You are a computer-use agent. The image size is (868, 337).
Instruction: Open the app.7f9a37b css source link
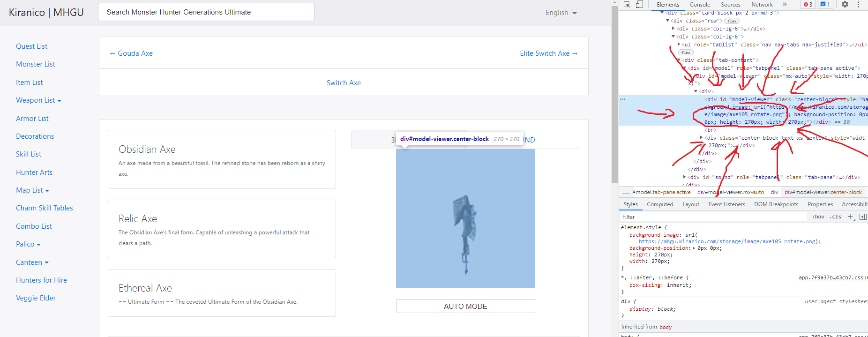tap(833, 278)
